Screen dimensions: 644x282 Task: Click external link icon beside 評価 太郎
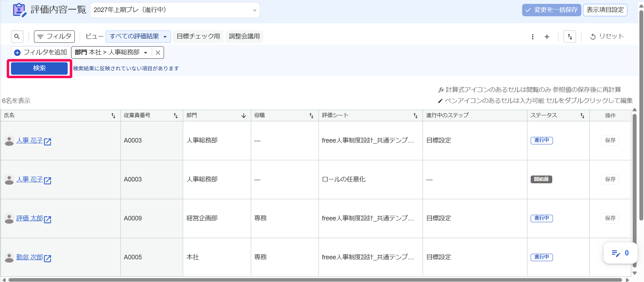[47, 219]
